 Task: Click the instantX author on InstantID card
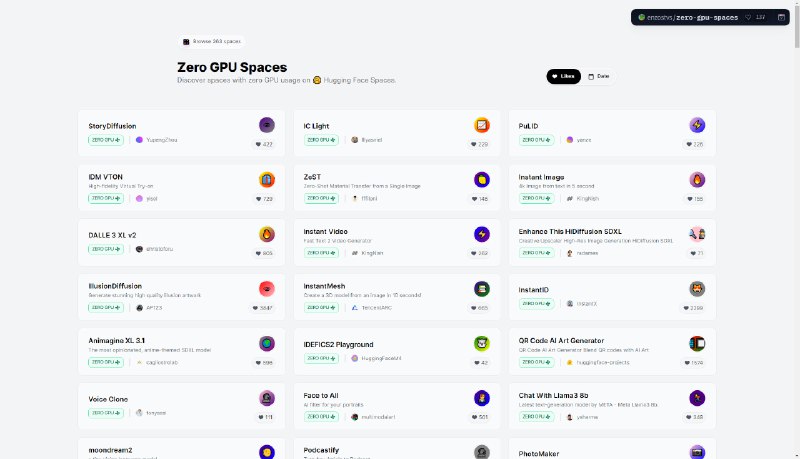[587, 304]
